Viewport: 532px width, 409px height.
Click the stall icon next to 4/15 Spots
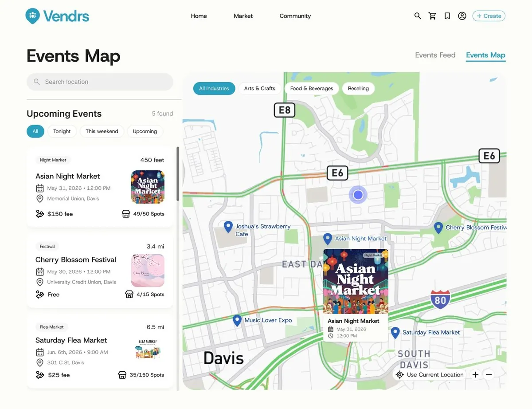click(x=129, y=295)
